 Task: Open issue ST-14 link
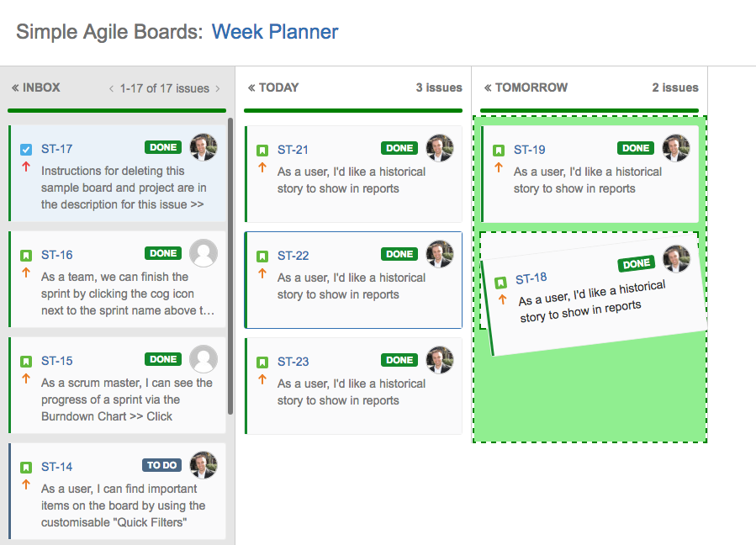pos(57,467)
